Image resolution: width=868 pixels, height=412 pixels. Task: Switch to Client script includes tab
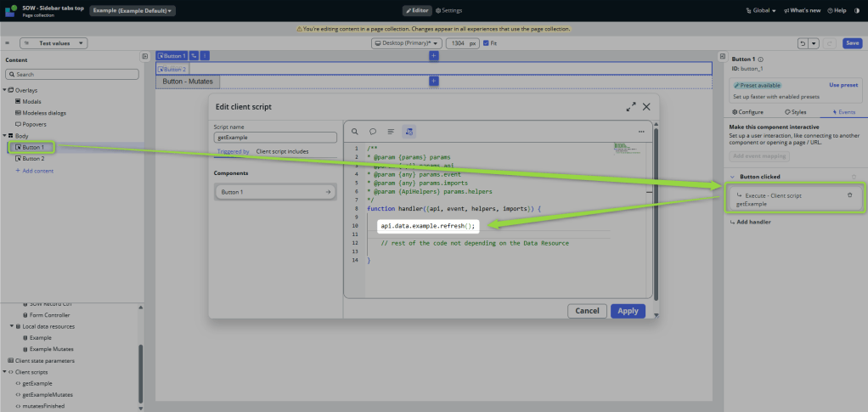(282, 151)
